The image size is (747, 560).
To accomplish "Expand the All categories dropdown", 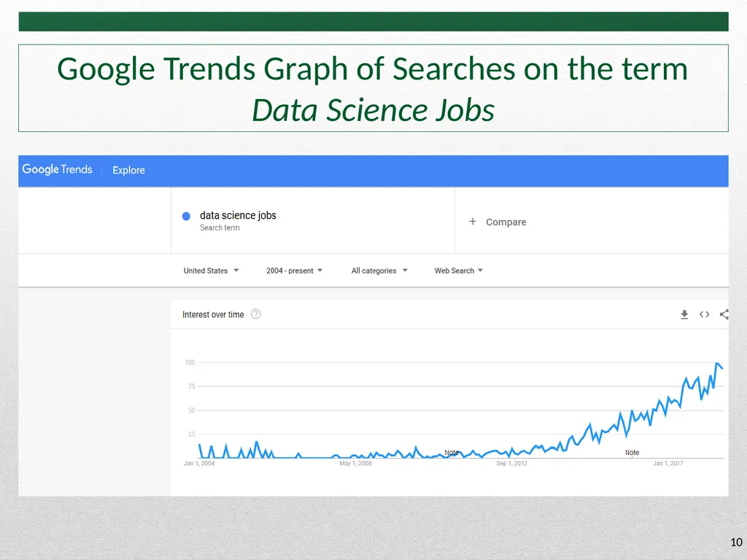I will tap(379, 271).
